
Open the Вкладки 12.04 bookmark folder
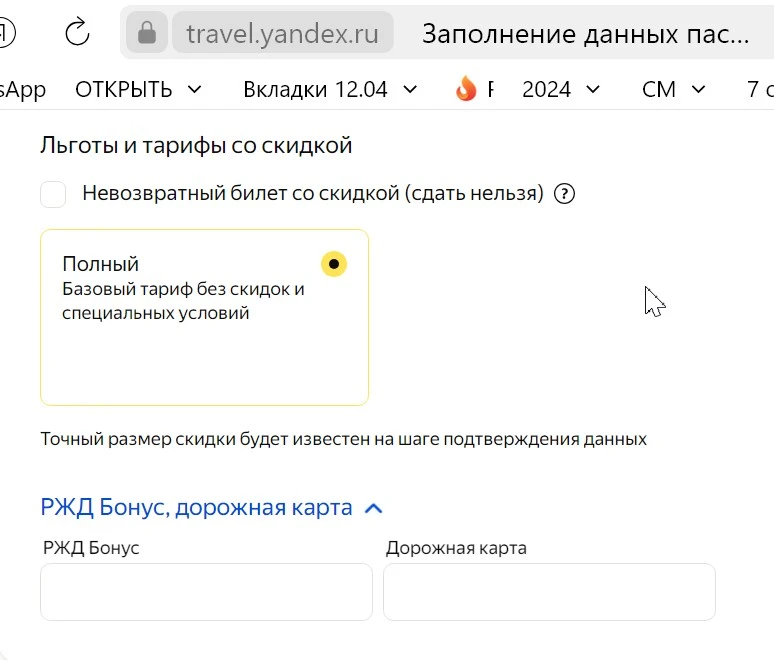330,89
